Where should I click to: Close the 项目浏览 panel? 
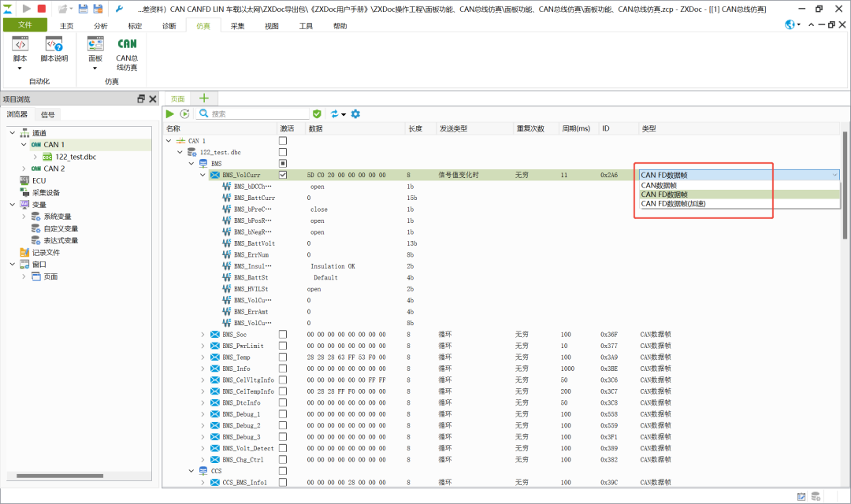(x=153, y=98)
